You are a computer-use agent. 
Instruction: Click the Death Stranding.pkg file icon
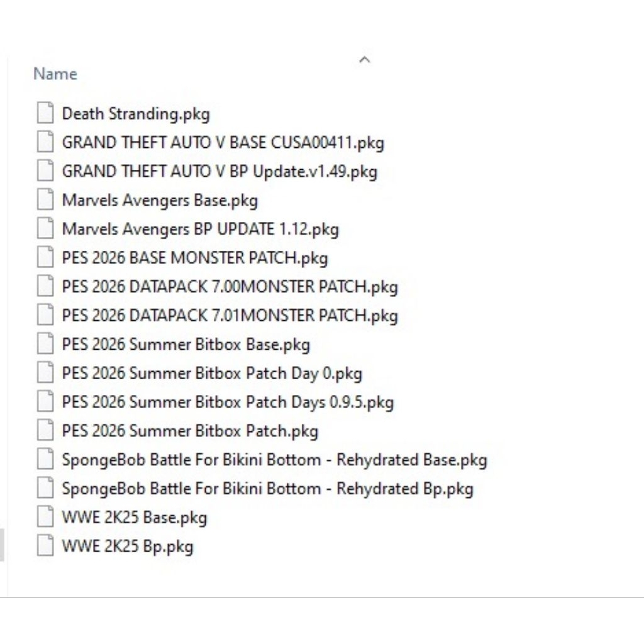pyautogui.click(x=45, y=113)
